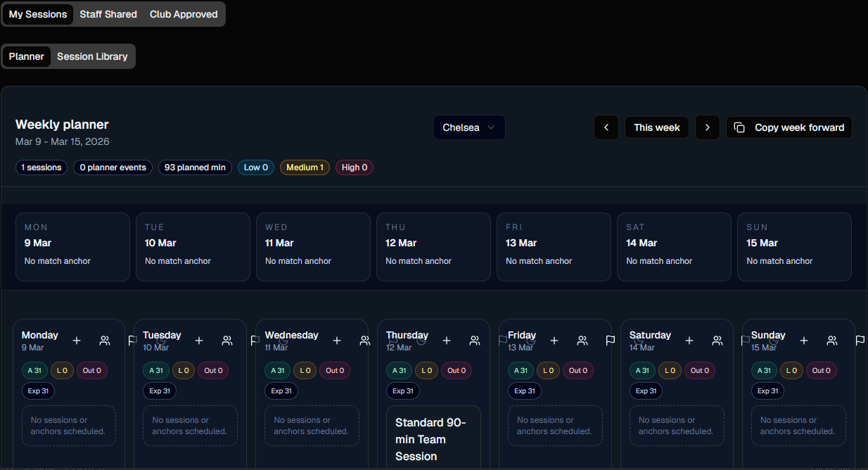
Task: Add a session on Monday with the plus icon
Action: click(x=76, y=341)
